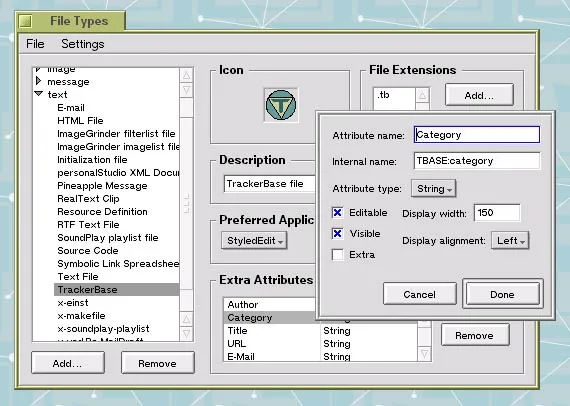Toggle the Editable checkbox

click(x=337, y=213)
